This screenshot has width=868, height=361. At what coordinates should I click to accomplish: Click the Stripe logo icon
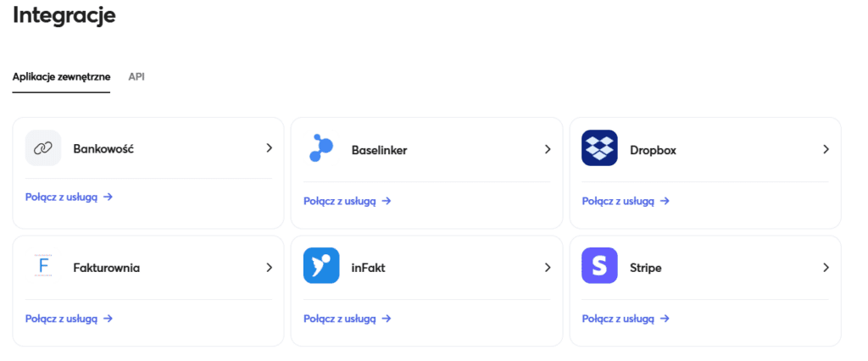click(599, 266)
